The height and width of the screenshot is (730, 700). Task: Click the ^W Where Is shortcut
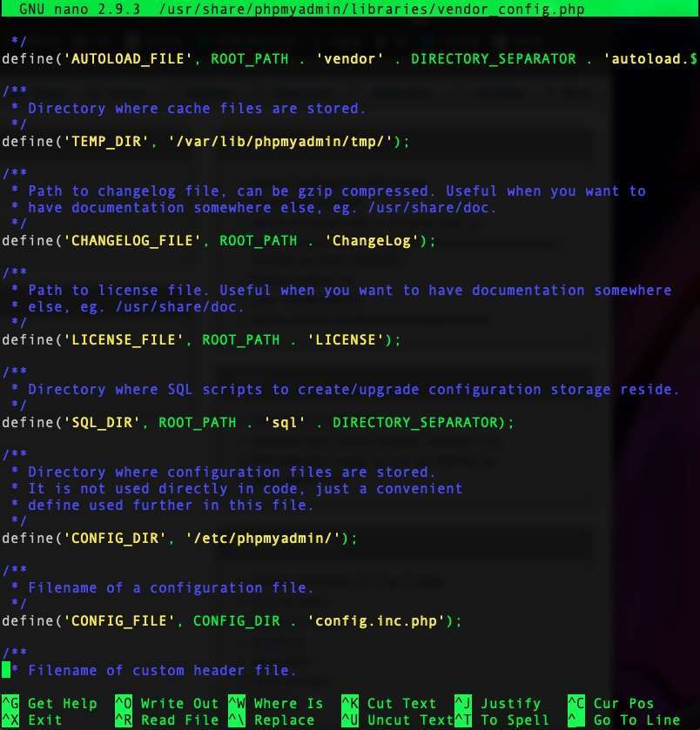click(276, 703)
